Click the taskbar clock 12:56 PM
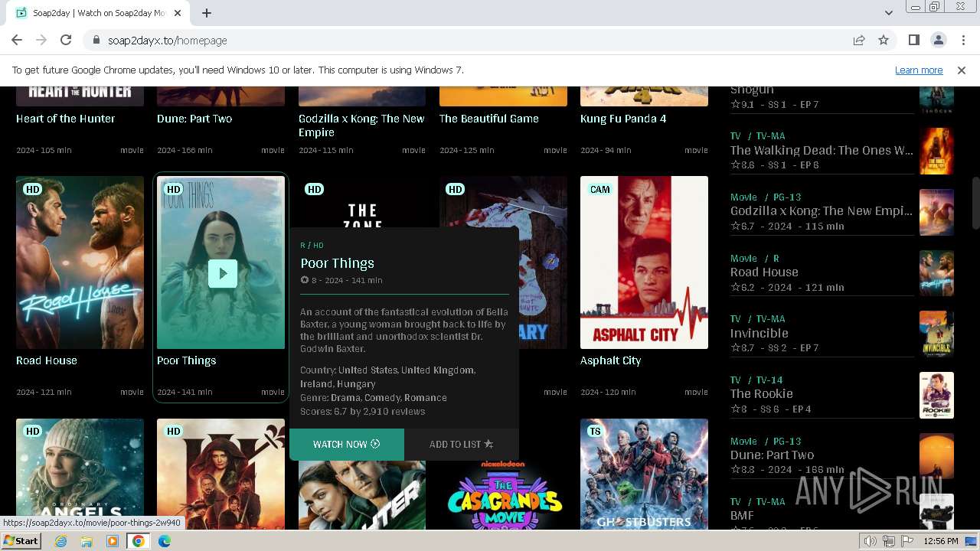 [x=941, y=541]
